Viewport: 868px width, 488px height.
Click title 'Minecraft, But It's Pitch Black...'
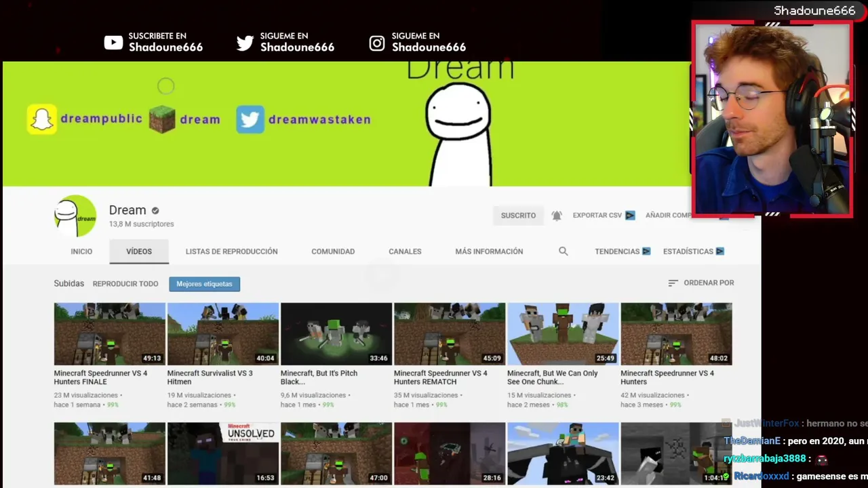coord(319,378)
